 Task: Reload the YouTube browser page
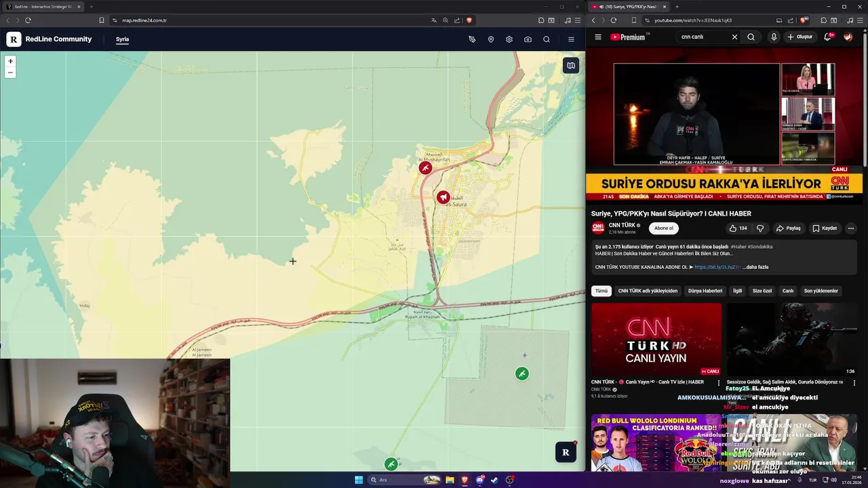pos(613,20)
